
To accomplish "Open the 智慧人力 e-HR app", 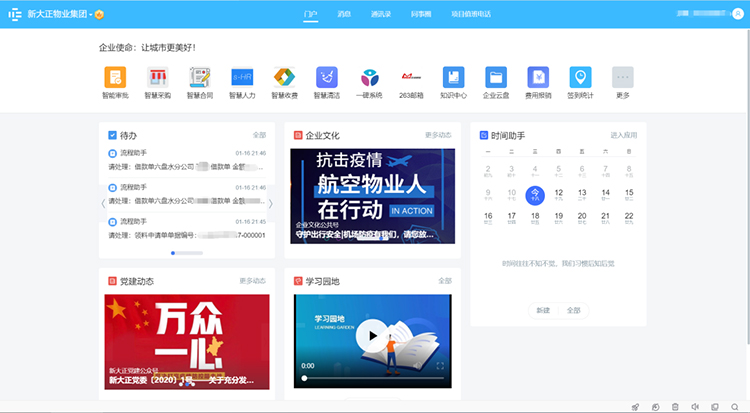I will click(242, 78).
